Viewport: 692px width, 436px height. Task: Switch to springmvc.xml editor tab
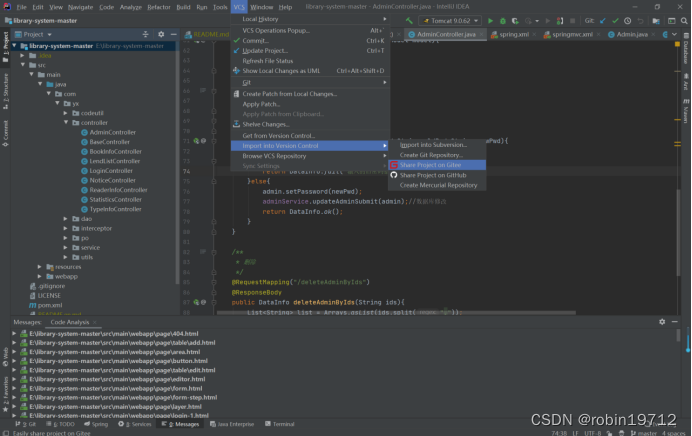[572, 34]
